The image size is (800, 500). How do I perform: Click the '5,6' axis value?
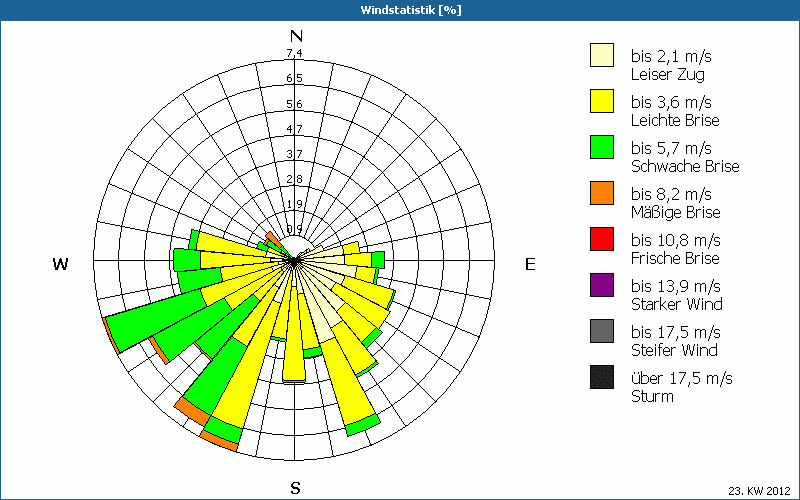[x=294, y=104]
